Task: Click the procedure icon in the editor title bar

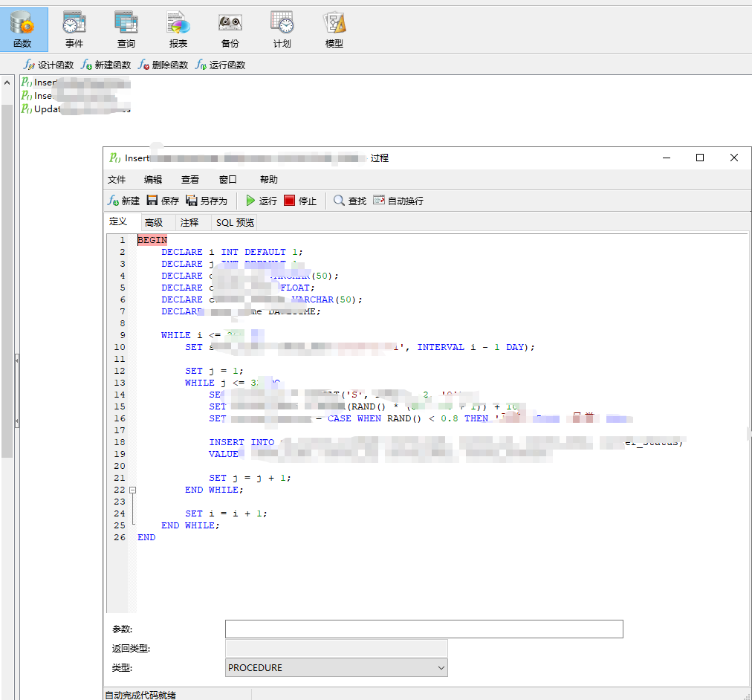Action: (x=114, y=158)
